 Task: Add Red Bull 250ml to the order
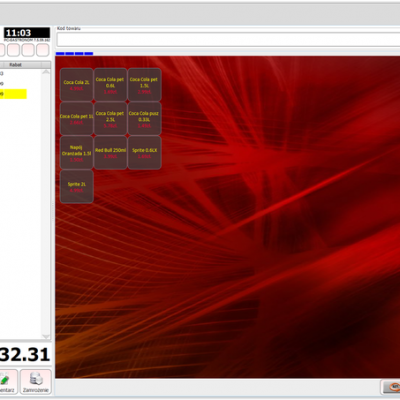pos(110,153)
